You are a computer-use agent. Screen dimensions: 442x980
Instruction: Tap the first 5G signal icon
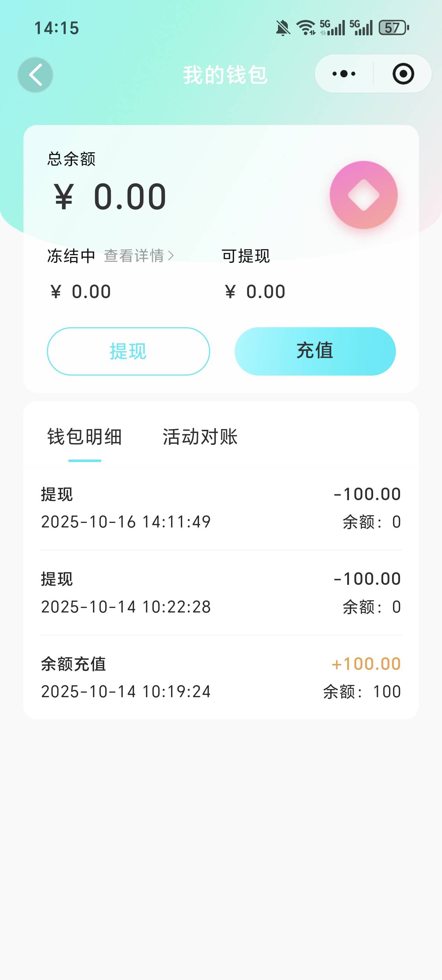coord(333,28)
